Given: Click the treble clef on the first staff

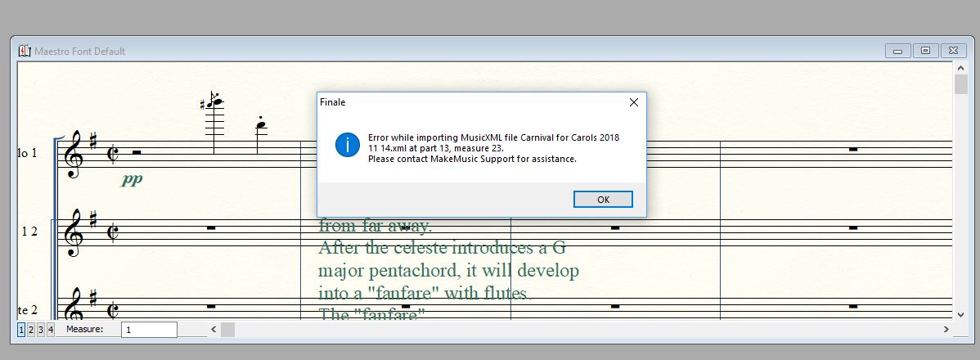Looking at the screenshot, I should tap(74, 154).
